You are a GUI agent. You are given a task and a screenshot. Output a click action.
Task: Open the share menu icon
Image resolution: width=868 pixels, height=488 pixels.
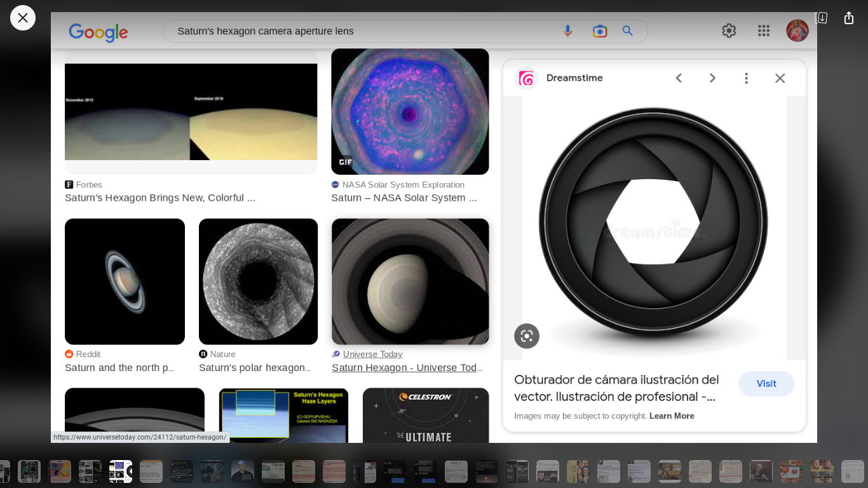tap(849, 18)
